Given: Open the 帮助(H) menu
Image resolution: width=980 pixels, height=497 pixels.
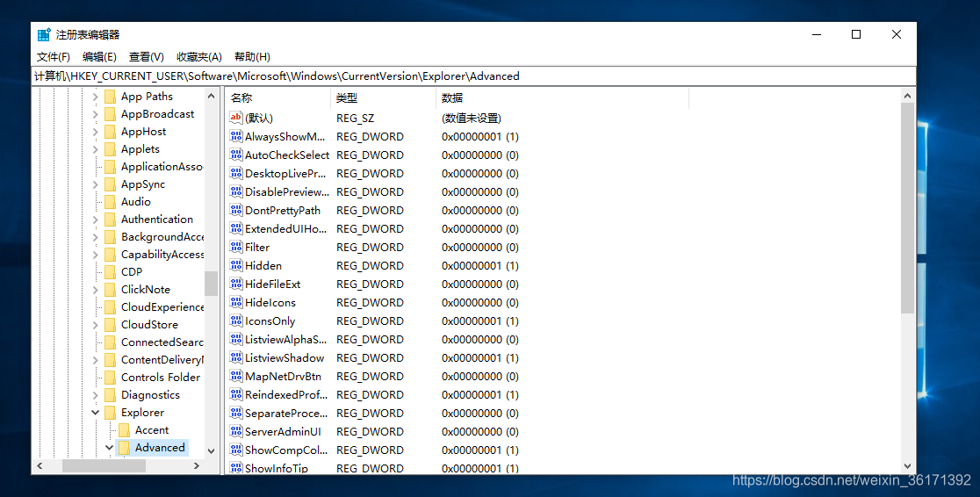Looking at the screenshot, I should [252, 57].
